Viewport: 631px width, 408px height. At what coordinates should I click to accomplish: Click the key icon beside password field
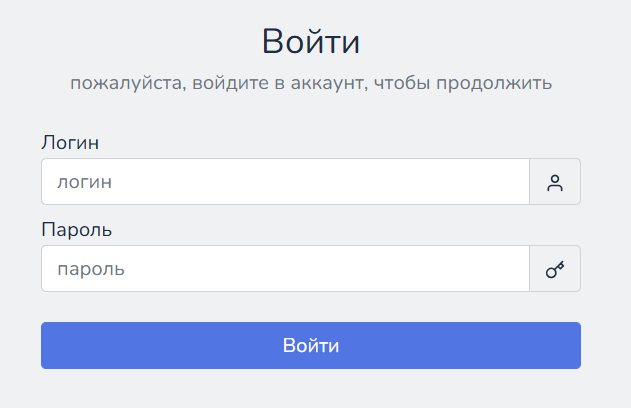(x=555, y=269)
